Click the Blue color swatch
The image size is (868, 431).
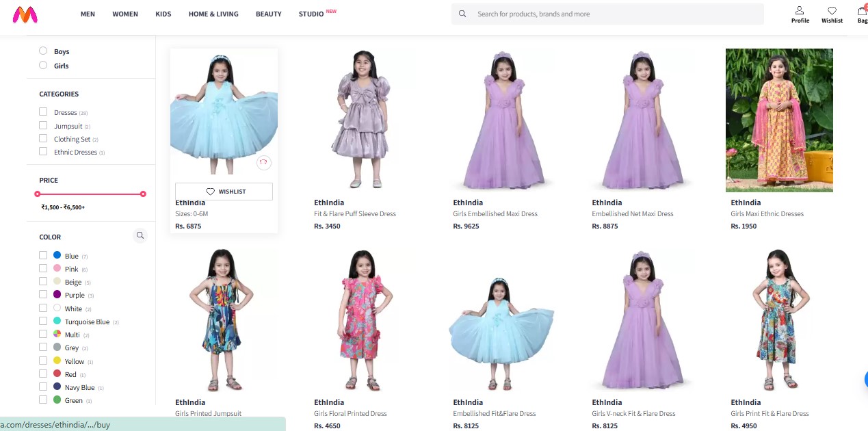(57, 255)
